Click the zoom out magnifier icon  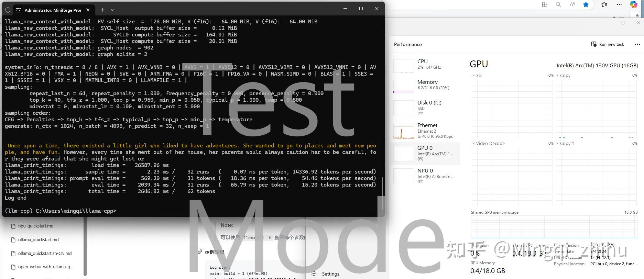point(558,4)
